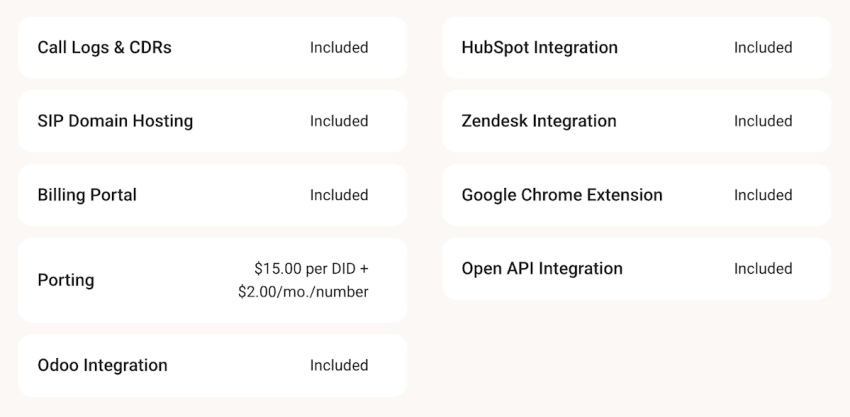Open the Billing Portal feature card
This screenshot has width=850, height=417.
click(212, 195)
